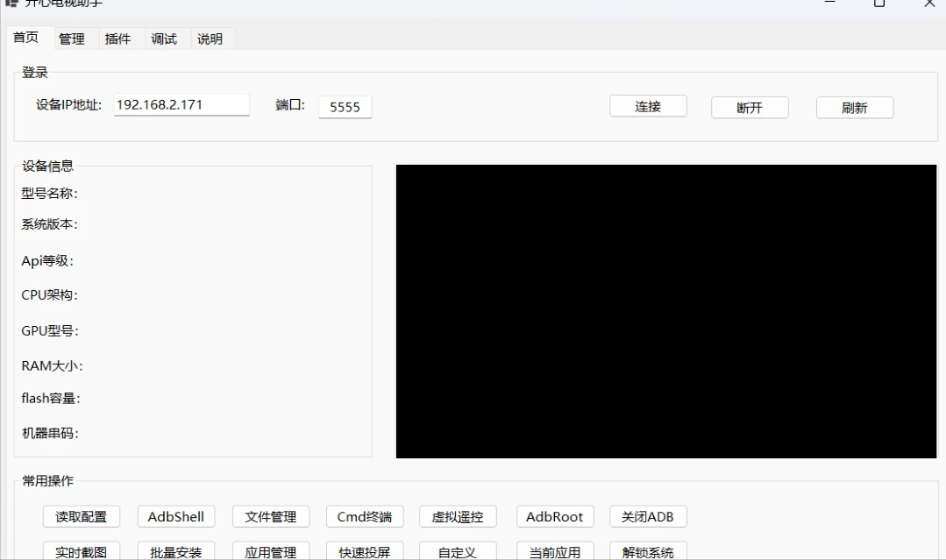The image size is (946, 560).
Task: Click the 设备信息 group heading
Action: (47, 166)
